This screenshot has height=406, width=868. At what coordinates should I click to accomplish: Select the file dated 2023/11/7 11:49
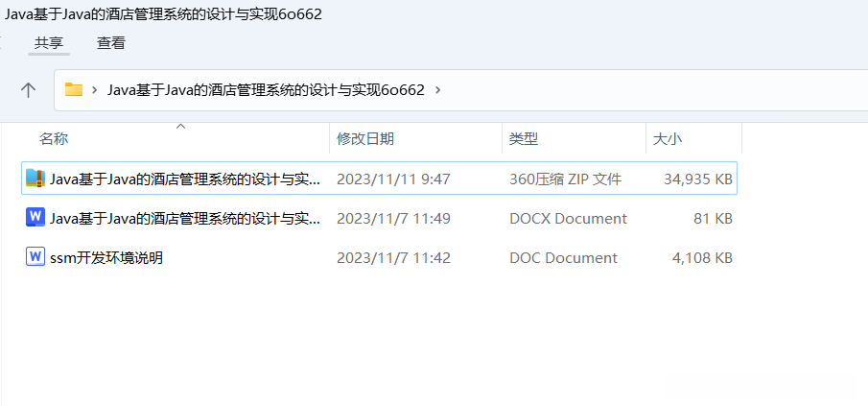pyautogui.click(x=379, y=218)
